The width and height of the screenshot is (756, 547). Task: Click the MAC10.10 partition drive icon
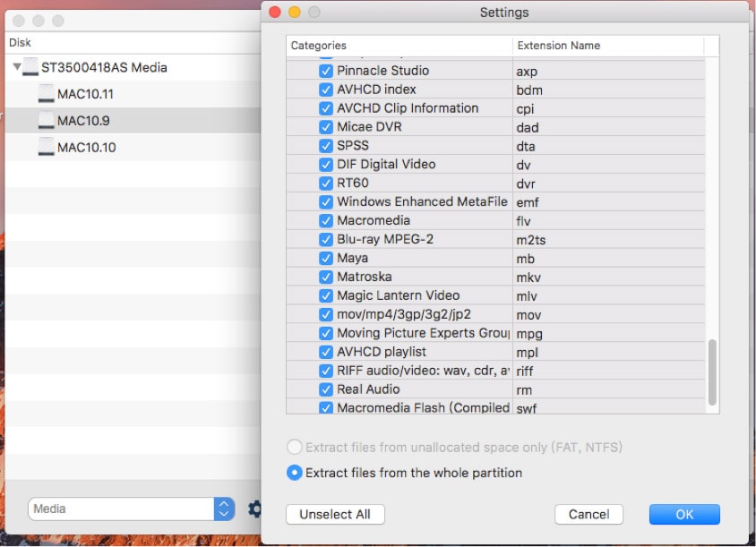pyautogui.click(x=47, y=147)
